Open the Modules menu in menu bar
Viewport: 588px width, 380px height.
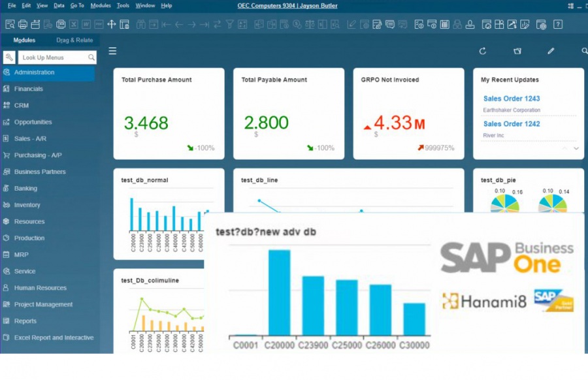click(101, 6)
